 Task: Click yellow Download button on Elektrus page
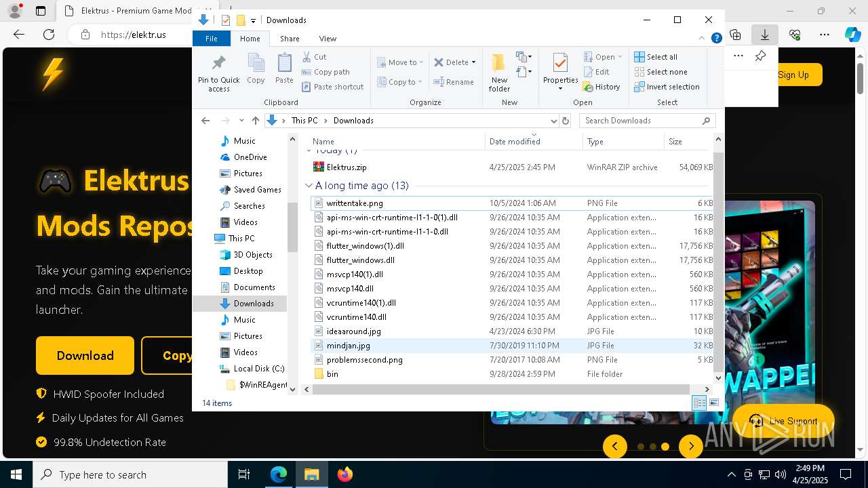(85, 356)
